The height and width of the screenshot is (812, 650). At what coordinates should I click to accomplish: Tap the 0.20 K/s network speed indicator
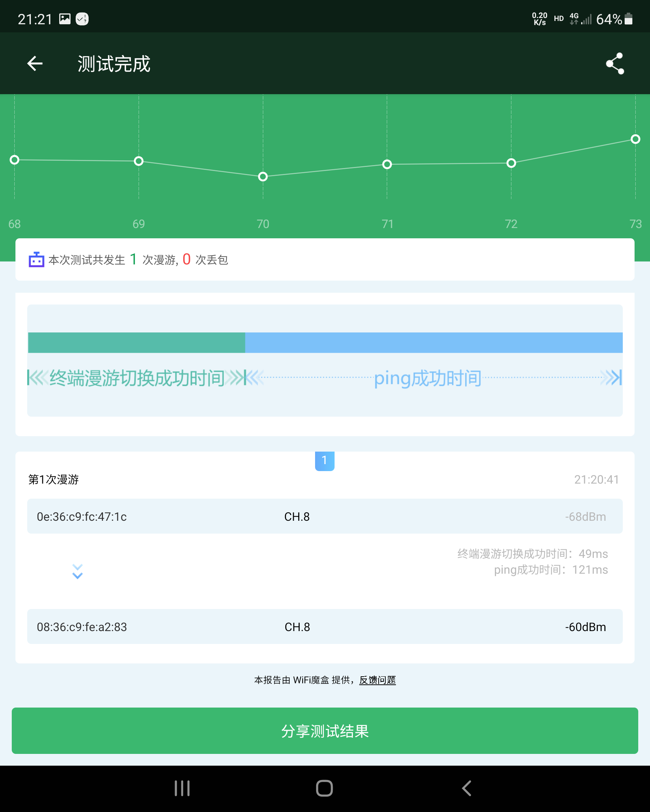540,19
